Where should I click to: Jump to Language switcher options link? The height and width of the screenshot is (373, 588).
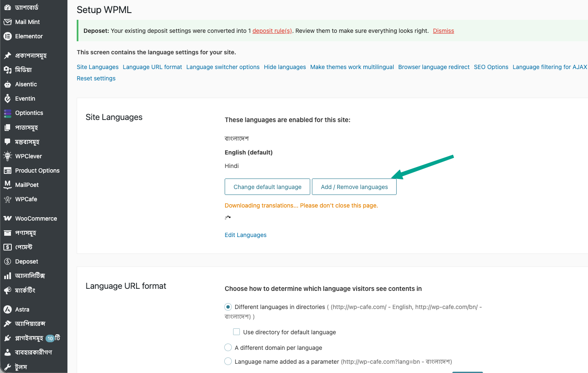point(223,67)
